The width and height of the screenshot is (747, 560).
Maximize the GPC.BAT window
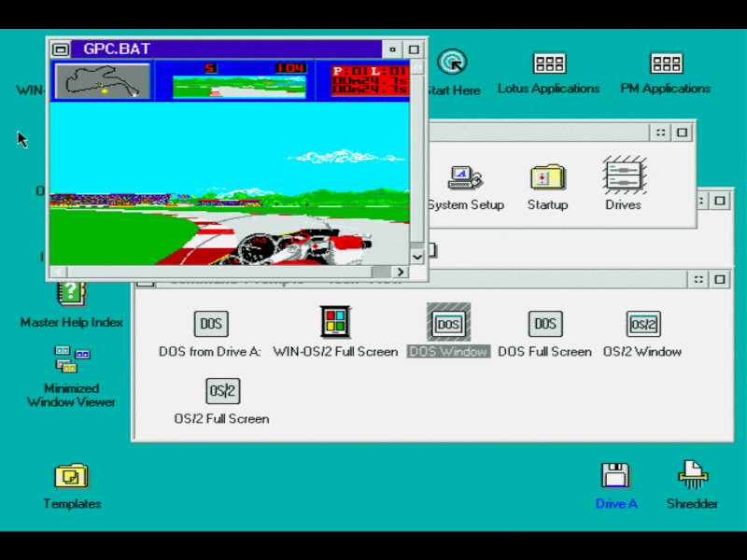[414, 49]
